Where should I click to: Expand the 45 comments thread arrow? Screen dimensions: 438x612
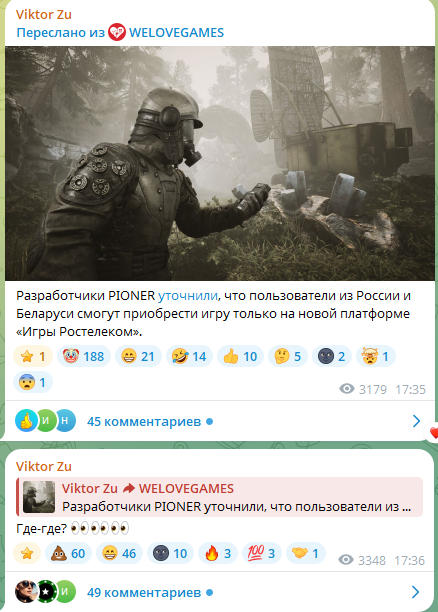[x=416, y=421]
